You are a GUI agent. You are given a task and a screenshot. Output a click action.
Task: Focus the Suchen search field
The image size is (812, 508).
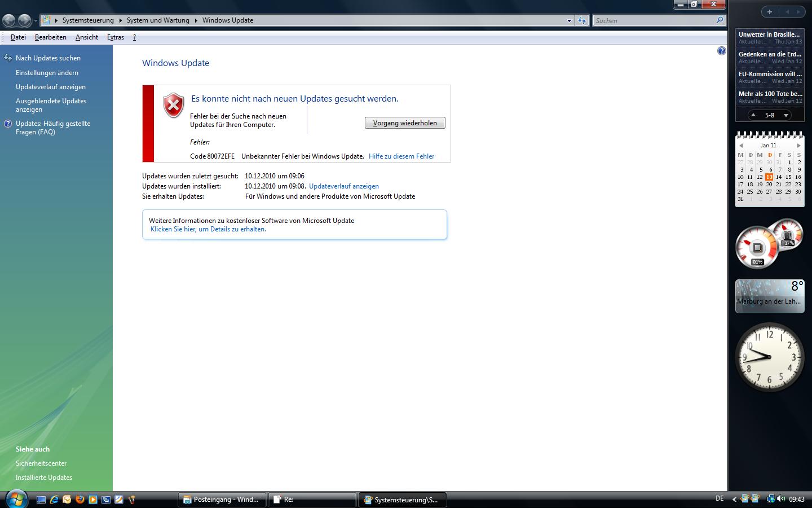654,20
